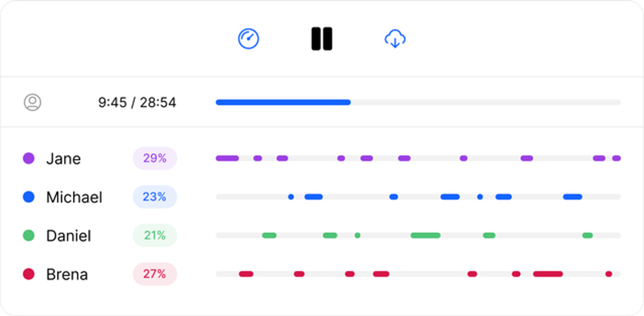Image resolution: width=644 pixels, height=316 pixels.
Task: Jump to Jane's first speaking segment
Action: (x=227, y=158)
